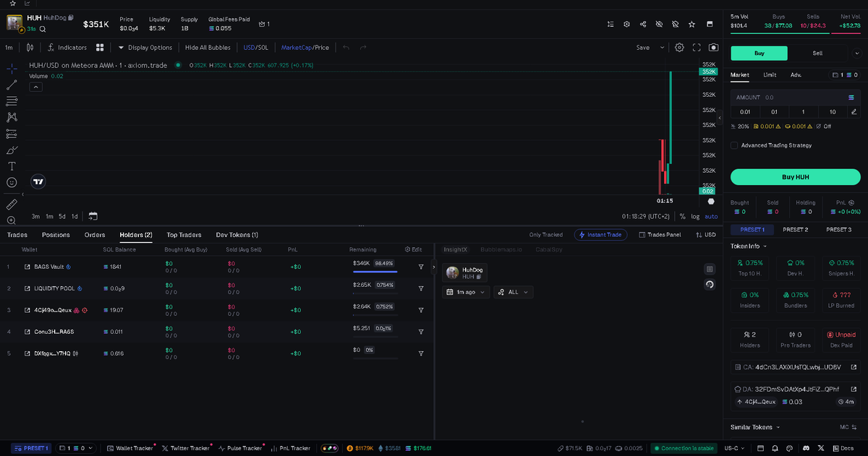Select the ruler measure tool
This screenshot has width=868, height=456.
tap(12, 205)
